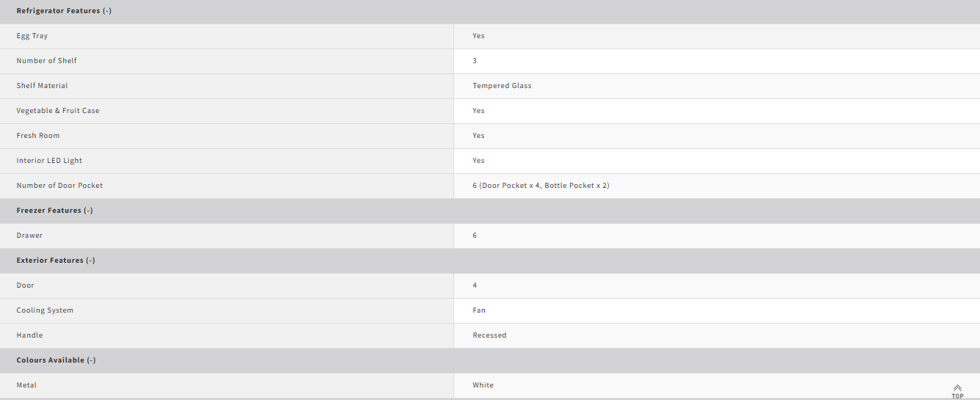
Task: Select the White colour value
Action: [x=483, y=385]
